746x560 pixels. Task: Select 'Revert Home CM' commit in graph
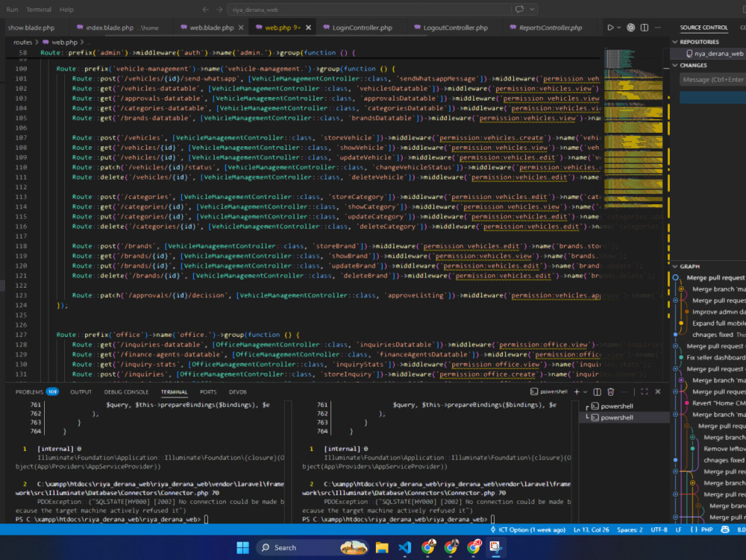coord(718,403)
